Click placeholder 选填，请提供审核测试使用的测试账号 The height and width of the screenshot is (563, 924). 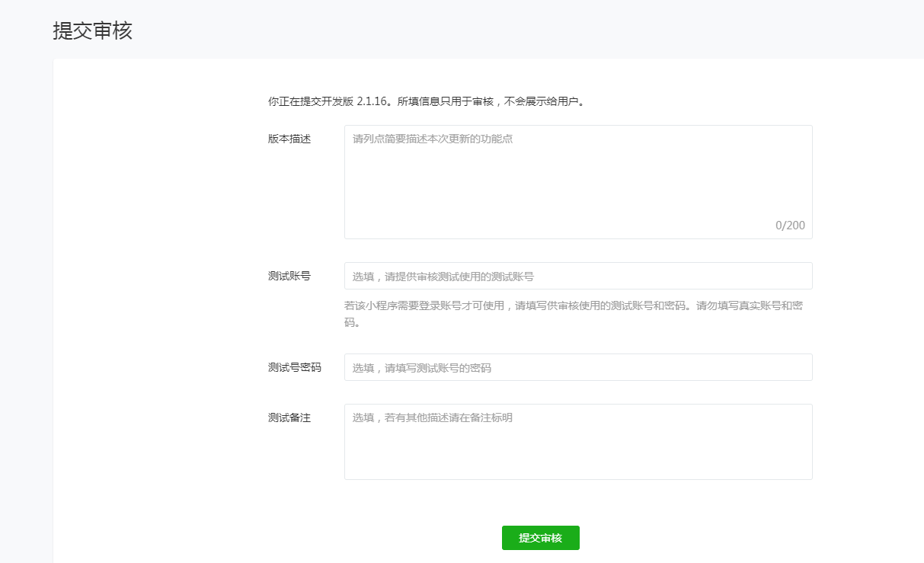click(443, 277)
